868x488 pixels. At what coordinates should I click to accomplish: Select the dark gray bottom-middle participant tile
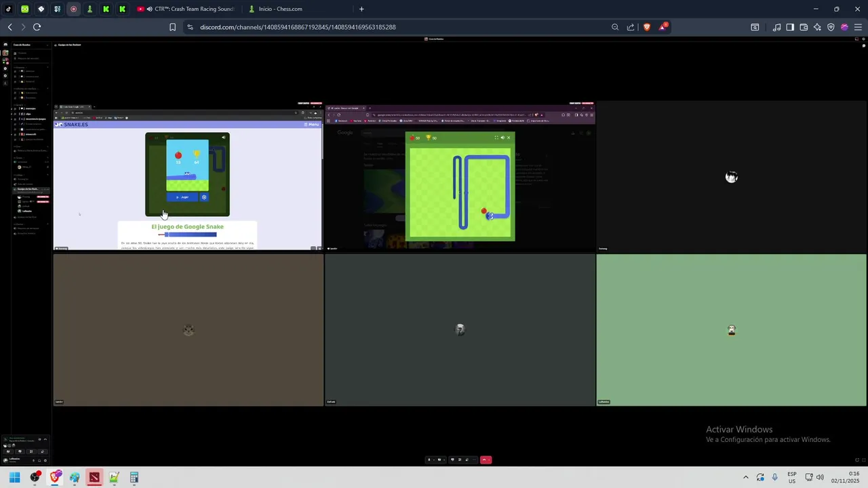coord(460,330)
